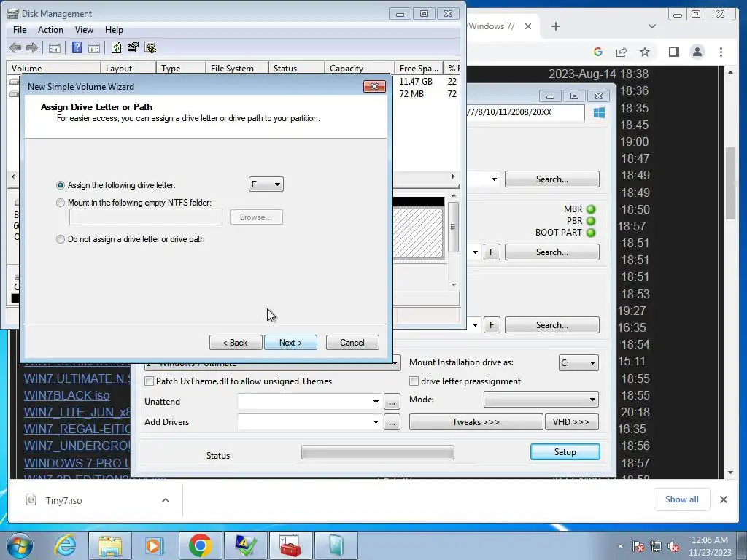
Task: Click the Unattend browse ... button
Action: (x=392, y=402)
